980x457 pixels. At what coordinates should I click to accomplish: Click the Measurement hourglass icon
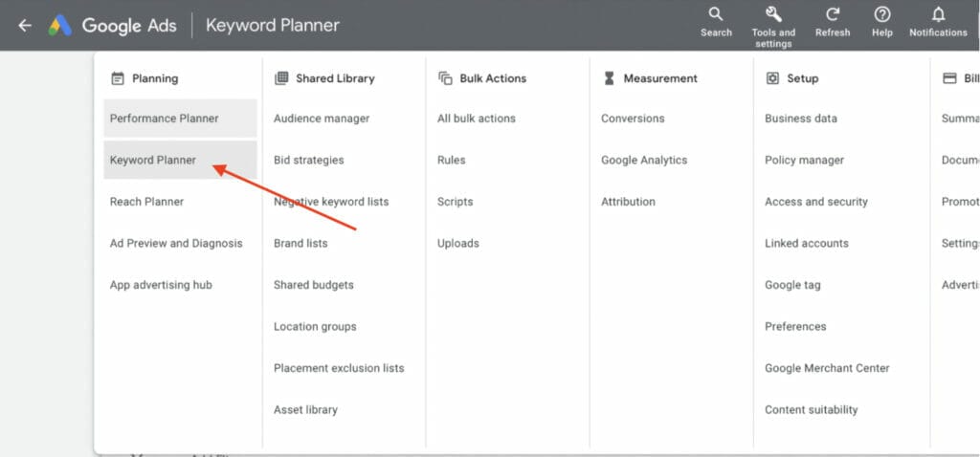click(609, 78)
